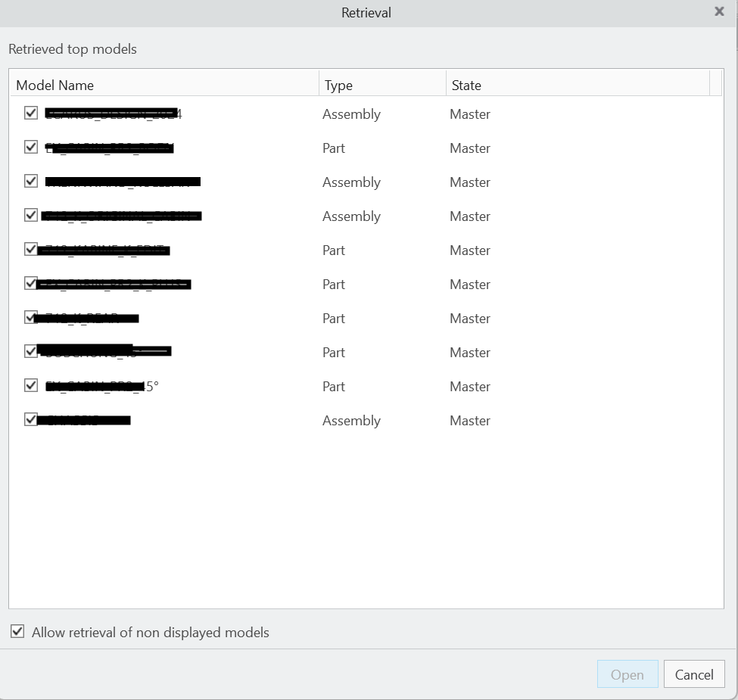Sort the list by Model Name

pos(54,85)
